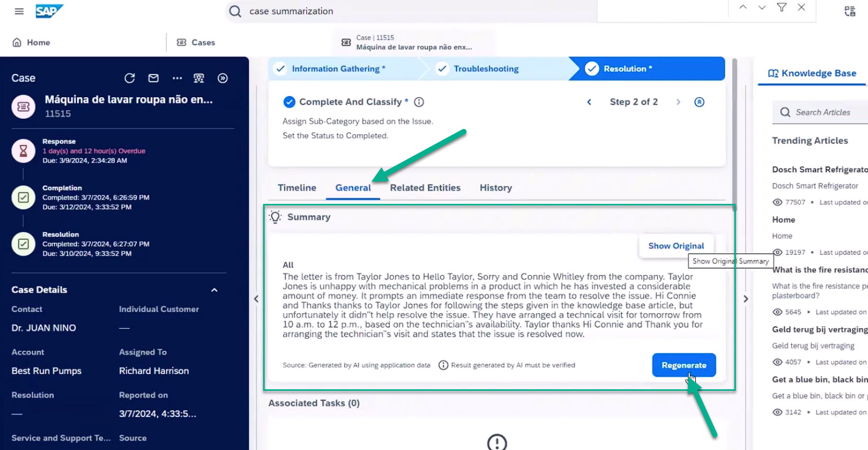Click the exclamation icon under Associated Tasks
The image size is (868, 450).
[497, 443]
